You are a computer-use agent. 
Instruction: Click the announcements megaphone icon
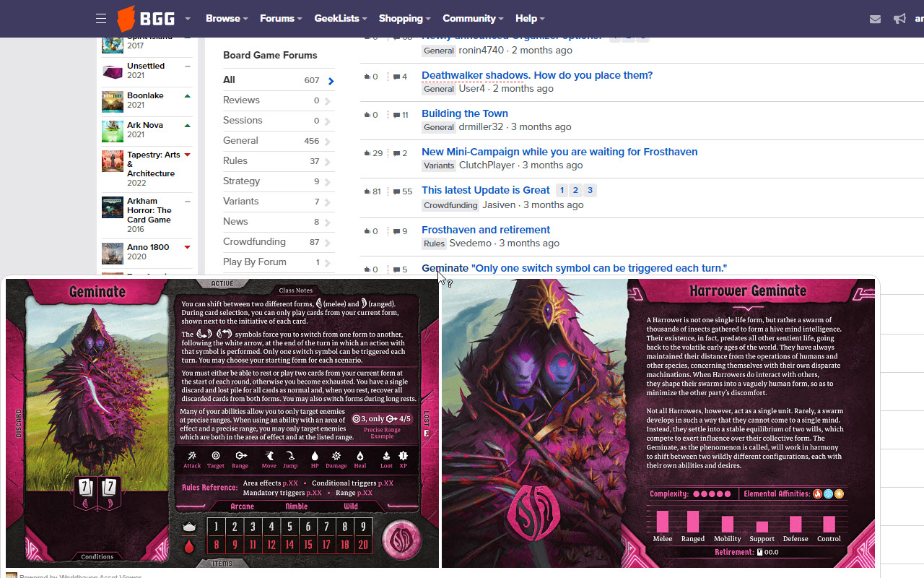point(899,19)
